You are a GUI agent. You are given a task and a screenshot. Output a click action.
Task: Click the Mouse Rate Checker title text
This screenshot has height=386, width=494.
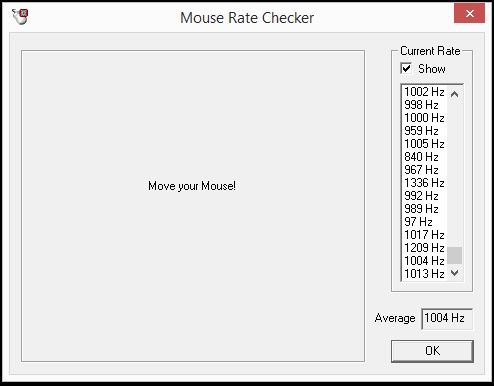tap(247, 18)
